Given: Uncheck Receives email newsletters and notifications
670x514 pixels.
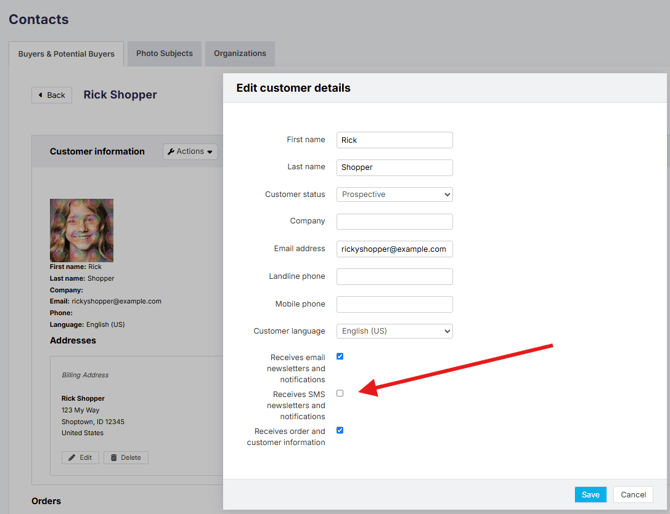Looking at the screenshot, I should [340, 356].
